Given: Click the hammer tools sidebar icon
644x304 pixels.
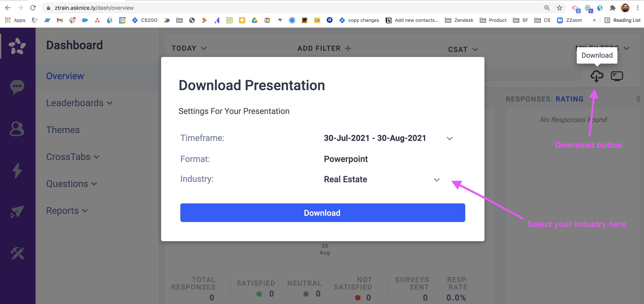Looking at the screenshot, I should pyautogui.click(x=17, y=253).
